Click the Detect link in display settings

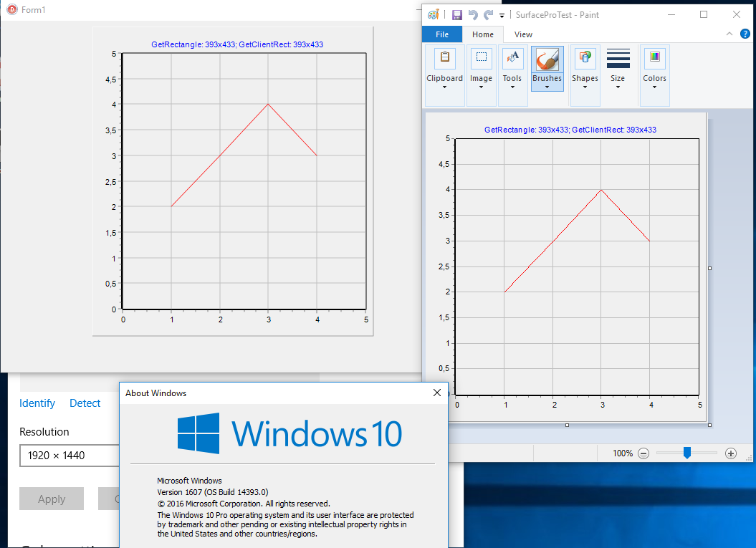85,403
